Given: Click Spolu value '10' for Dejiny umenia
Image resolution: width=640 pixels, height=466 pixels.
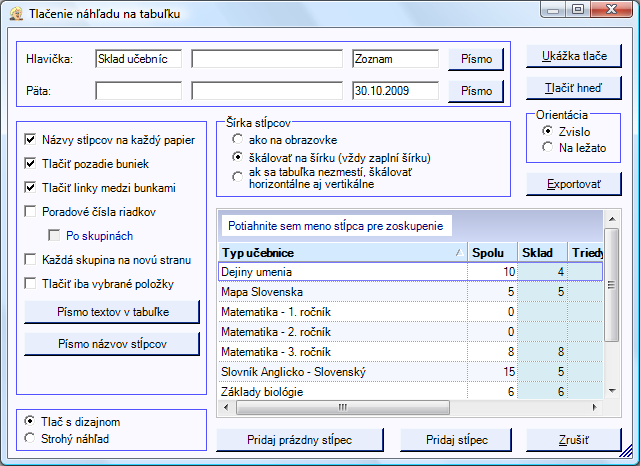Looking at the screenshot, I should click(492, 272).
